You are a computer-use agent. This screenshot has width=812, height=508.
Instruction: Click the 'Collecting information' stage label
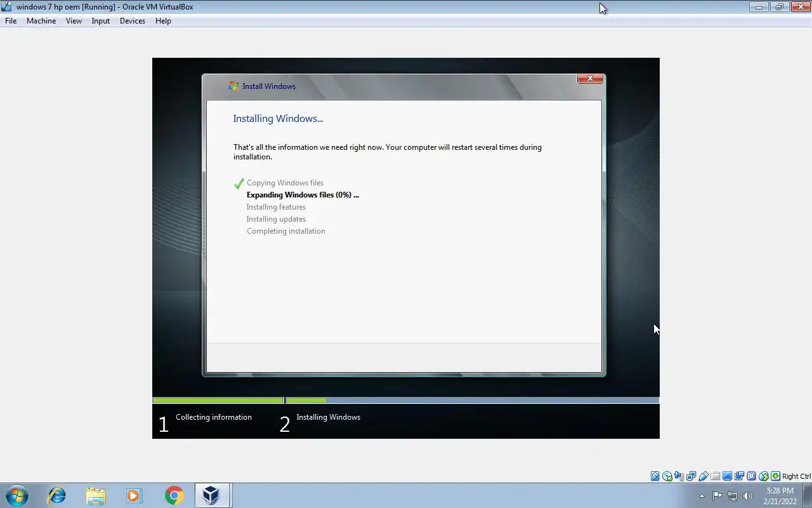coord(214,417)
